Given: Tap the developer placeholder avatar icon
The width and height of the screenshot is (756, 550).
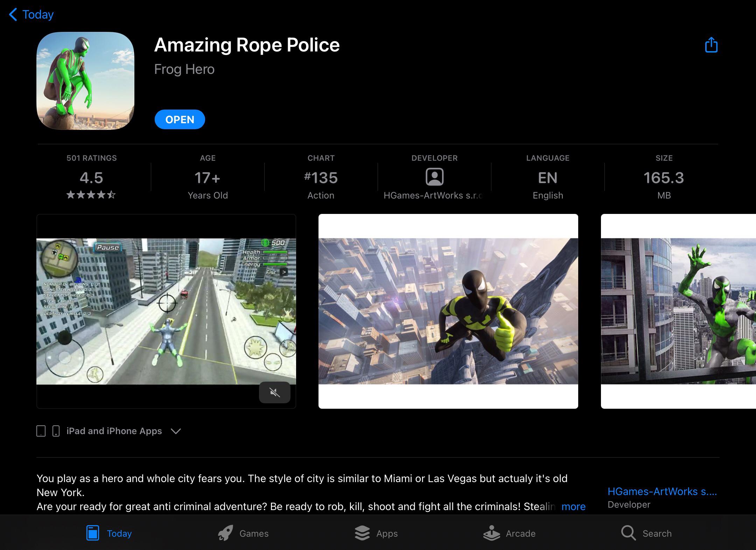Looking at the screenshot, I should [434, 177].
